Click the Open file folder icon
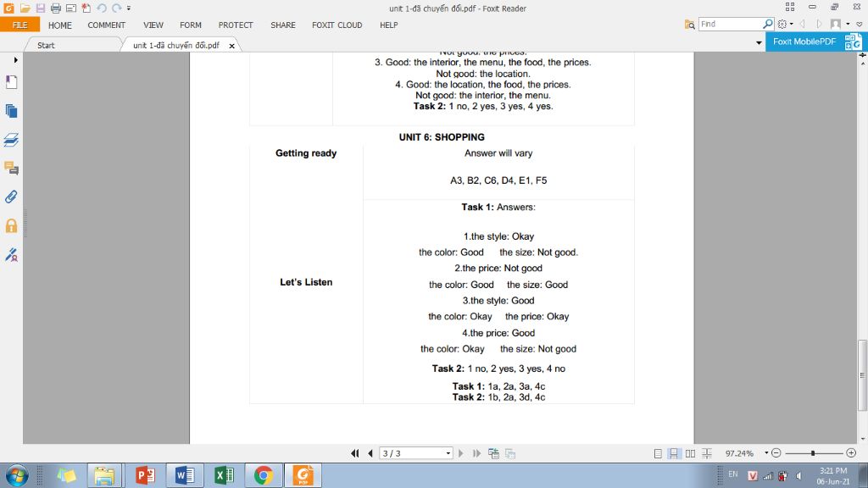Viewport: 868px width, 488px height. 25,8
